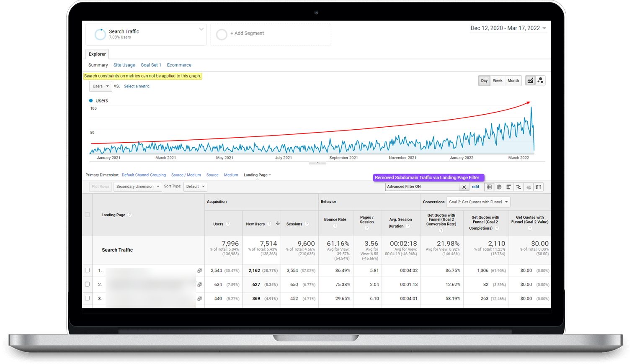This screenshot has height=364, width=632.
Task: Click help icon under Goal 2 Conversion Rate
Action: 441,231
